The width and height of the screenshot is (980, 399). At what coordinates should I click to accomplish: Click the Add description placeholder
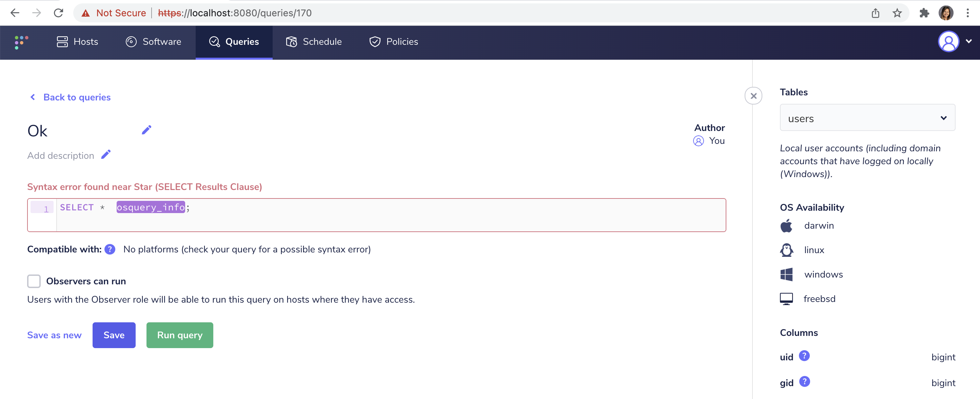pos(60,156)
